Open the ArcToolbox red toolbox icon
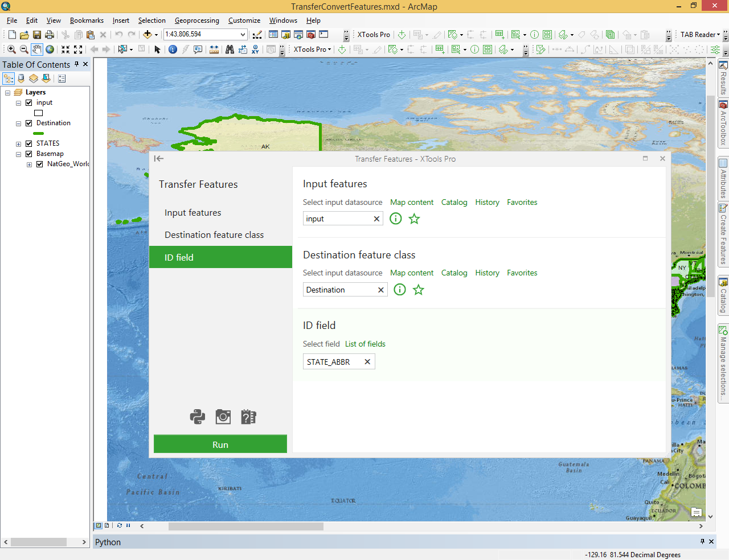Screen dimensions: 729x560 pyautogui.click(x=311, y=35)
